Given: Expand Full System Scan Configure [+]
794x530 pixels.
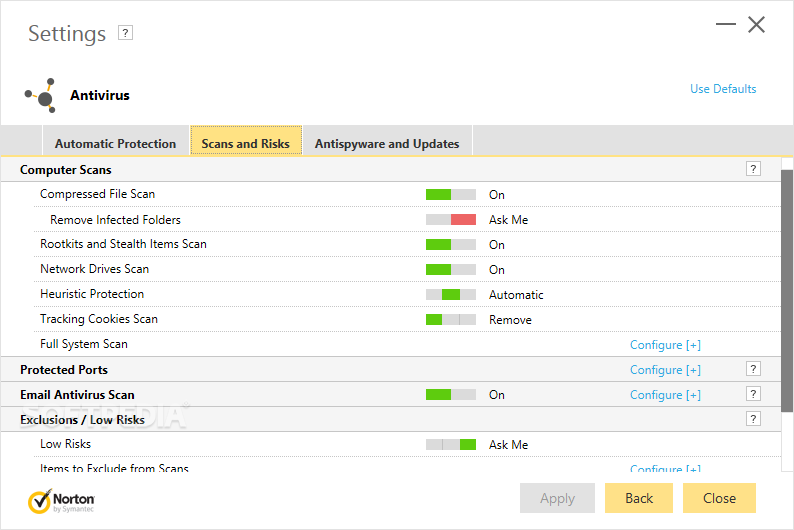Looking at the screenshot, I should click(665, 345).
